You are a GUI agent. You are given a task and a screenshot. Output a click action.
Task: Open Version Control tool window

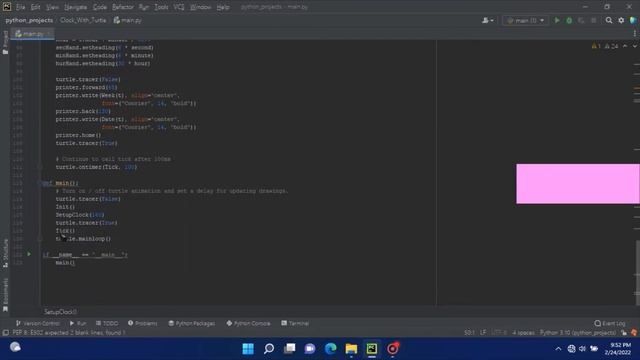point(38,323)
